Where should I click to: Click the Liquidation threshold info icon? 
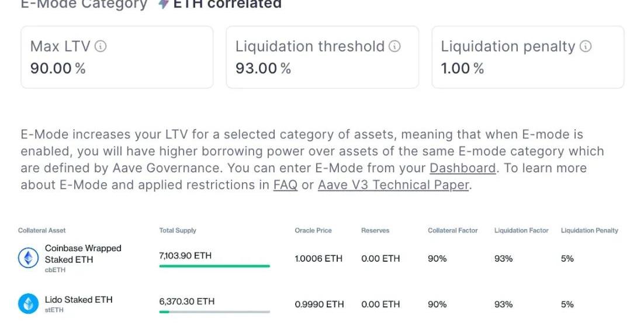pos(394,46)
